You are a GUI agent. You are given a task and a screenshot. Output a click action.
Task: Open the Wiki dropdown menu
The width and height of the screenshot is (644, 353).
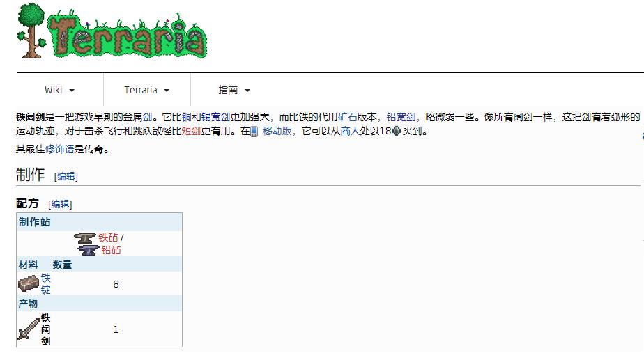(59, 90)
